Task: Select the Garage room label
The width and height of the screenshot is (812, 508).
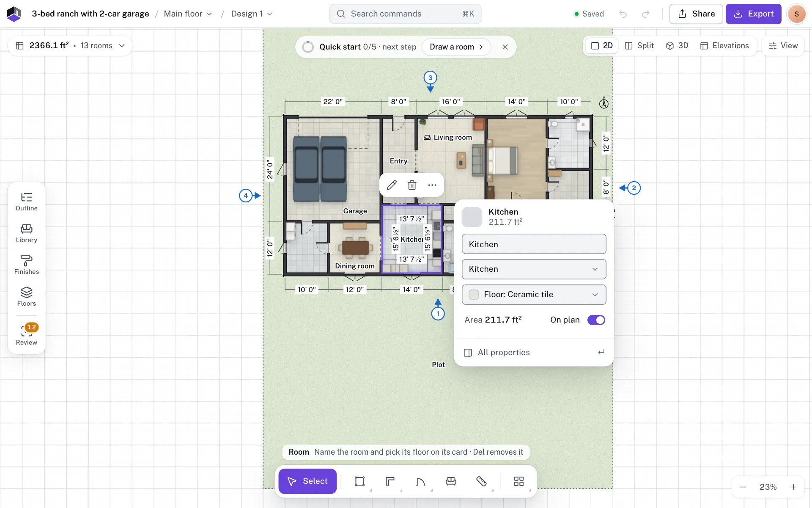Action: (355, 211)
